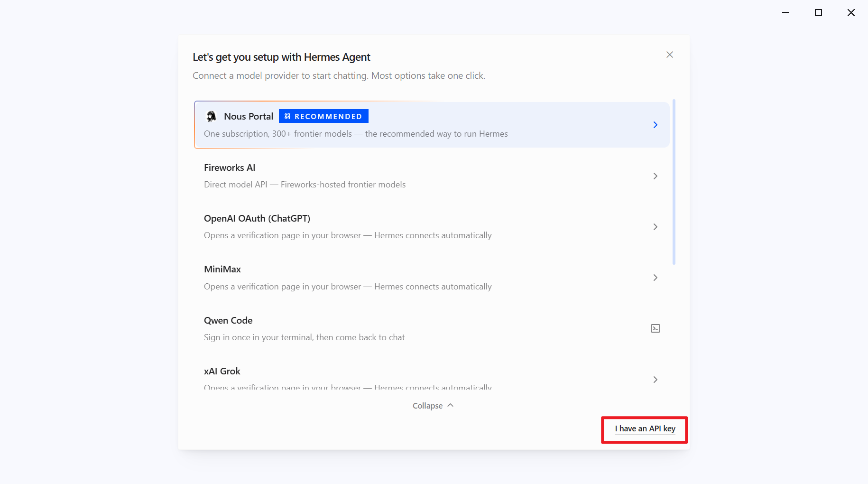Viewport: 868px width, 484px height.
Task: Click 'Direct model API' Fireworks description
Action: (305, 185)
